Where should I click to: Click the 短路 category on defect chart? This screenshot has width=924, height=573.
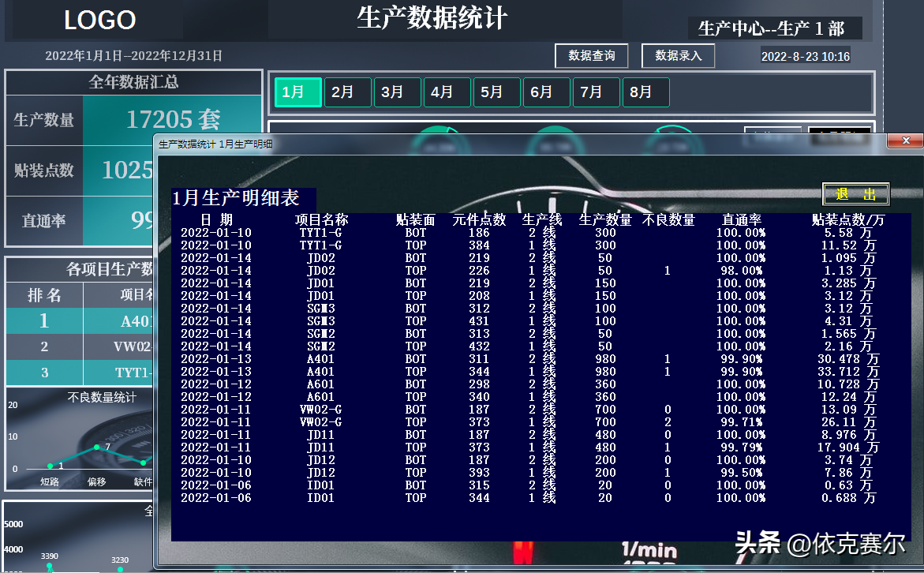50,481
